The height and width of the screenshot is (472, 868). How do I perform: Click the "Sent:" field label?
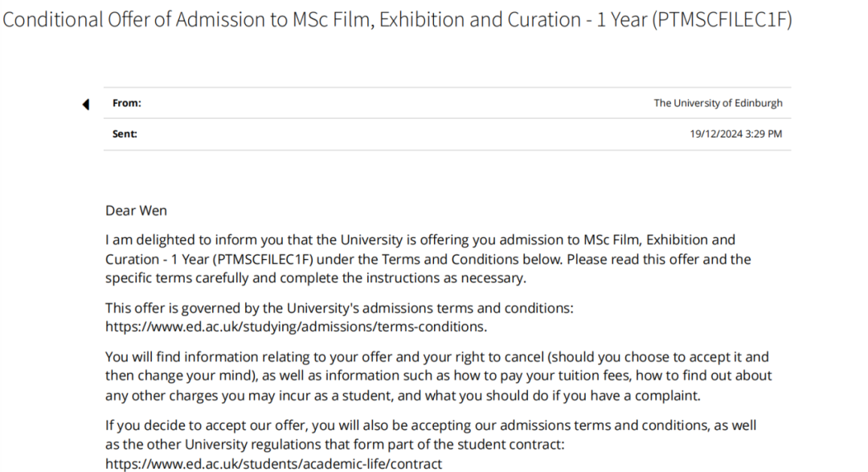click(x=125, y=134)
